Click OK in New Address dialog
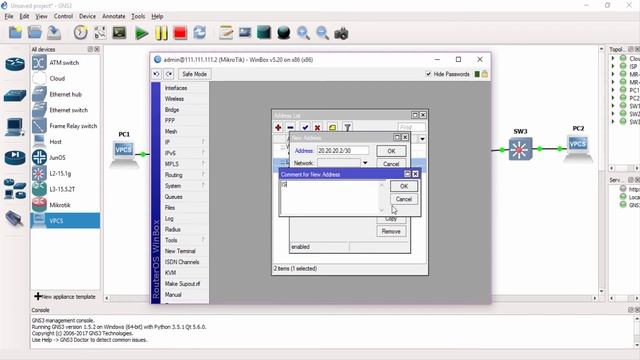 coord(391,151)
